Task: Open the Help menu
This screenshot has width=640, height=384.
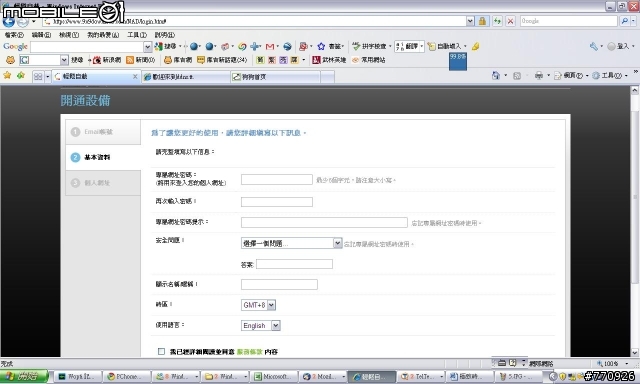Action: click(x=164, y=35)
